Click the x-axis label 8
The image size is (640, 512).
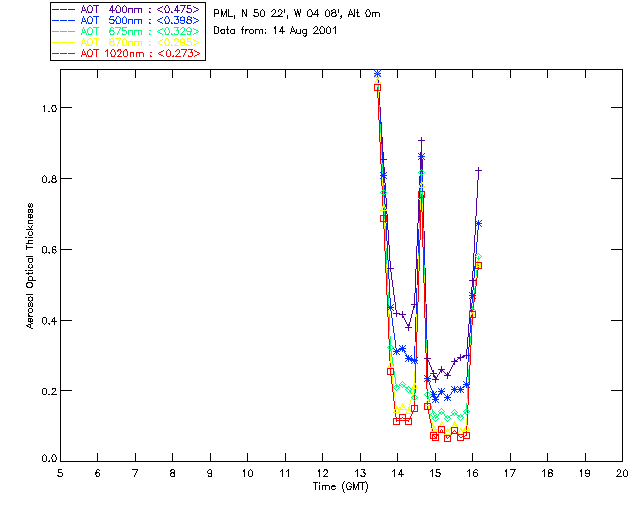point(173,473)
